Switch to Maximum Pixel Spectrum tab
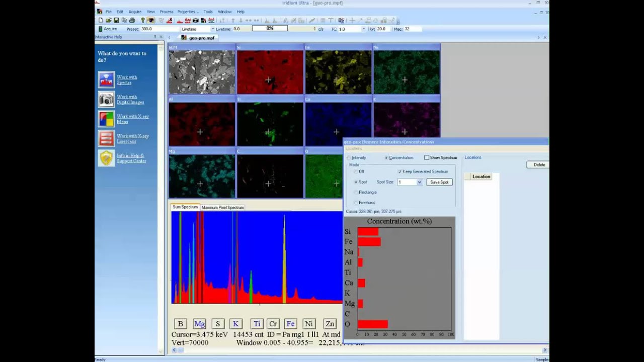Viewport: 644px width, 362px height. click(223, 207)
